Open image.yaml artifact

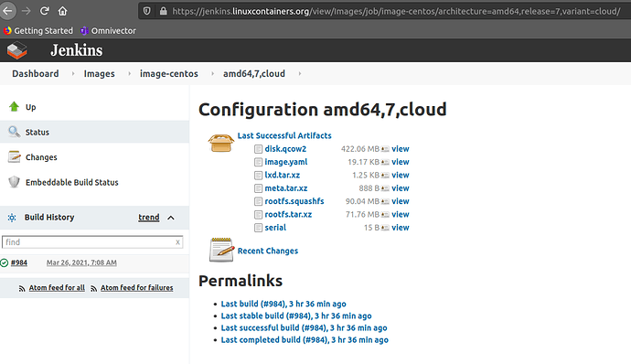(x=285, y=162)
